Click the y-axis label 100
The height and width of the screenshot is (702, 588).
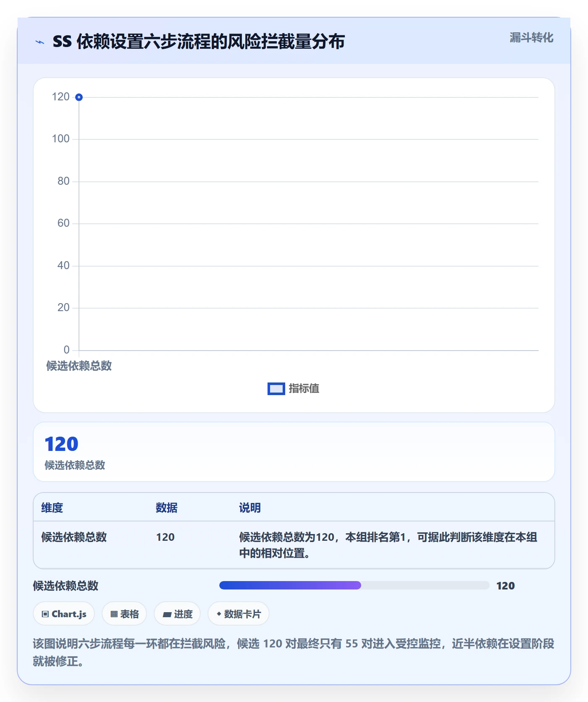pos(60,139)
